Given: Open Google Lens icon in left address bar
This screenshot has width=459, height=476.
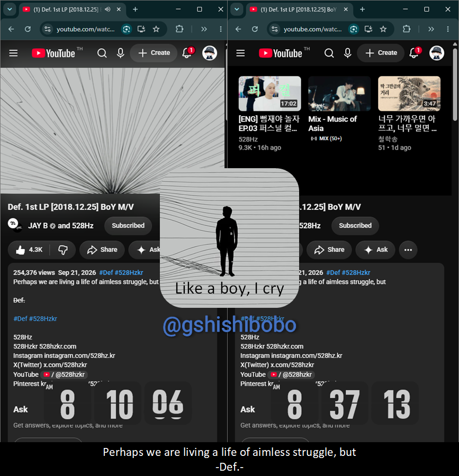Looking at the screenshot, I should click(127, 29).
